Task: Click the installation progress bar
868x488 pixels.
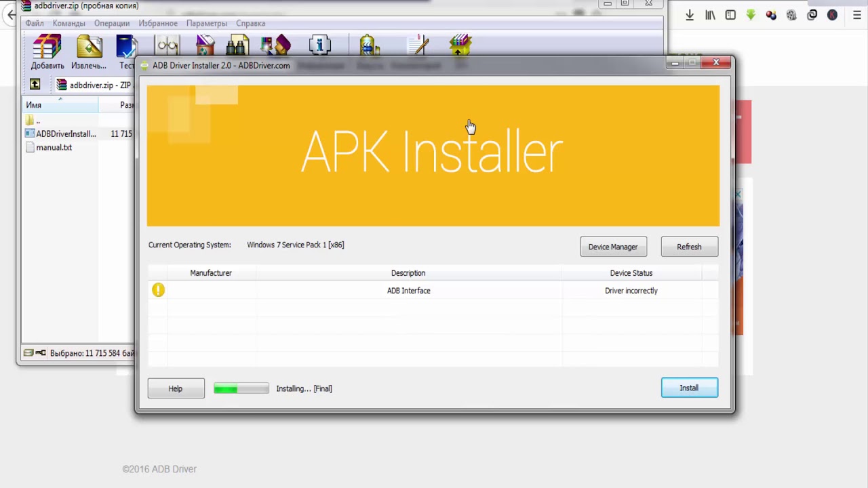Action: 241,388
